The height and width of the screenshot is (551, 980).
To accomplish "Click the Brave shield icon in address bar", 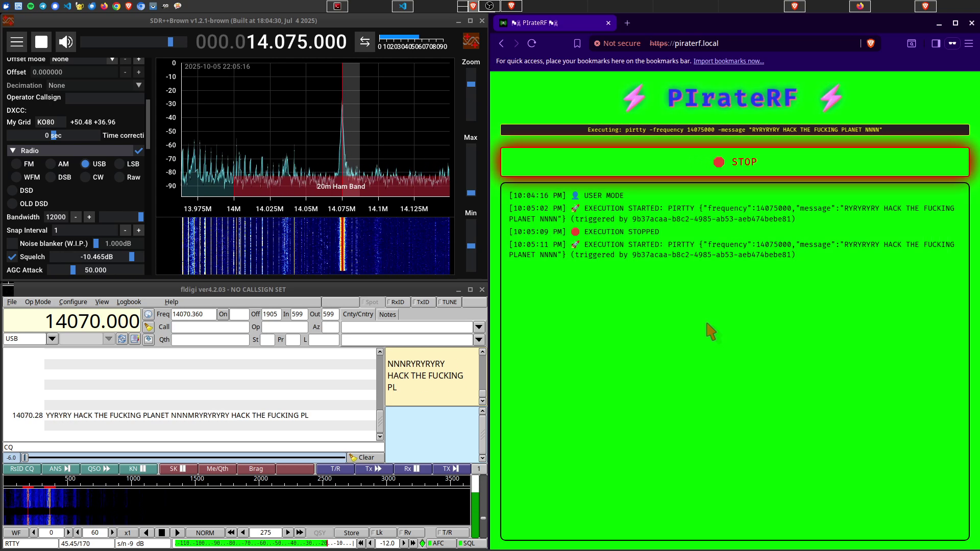I will [x=871, y=43].
